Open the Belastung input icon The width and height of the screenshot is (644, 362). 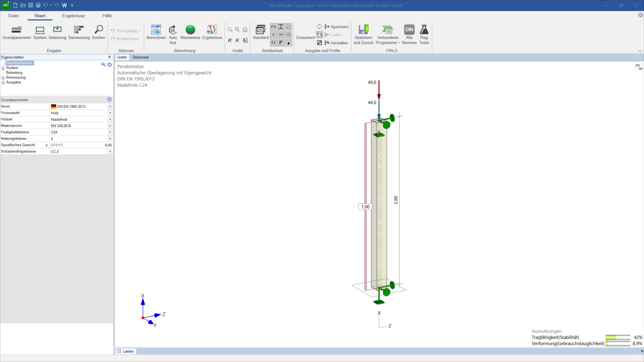[57, 33]
